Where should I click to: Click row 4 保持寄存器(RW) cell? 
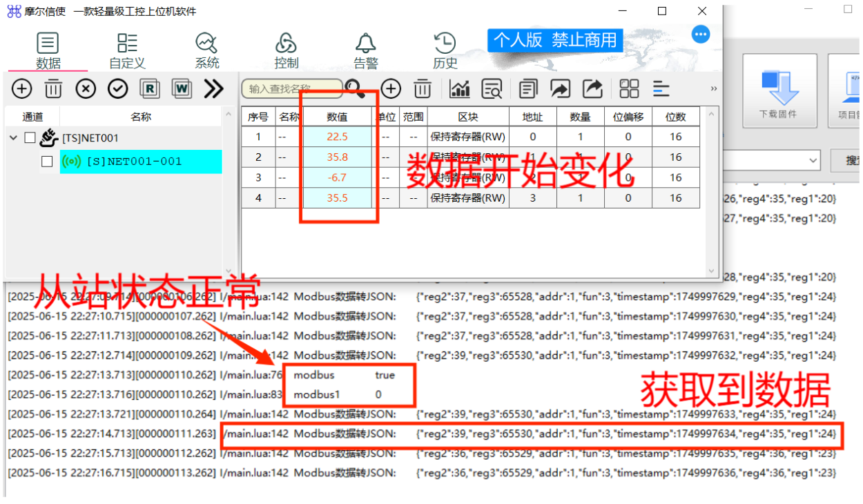click(468, 197)
